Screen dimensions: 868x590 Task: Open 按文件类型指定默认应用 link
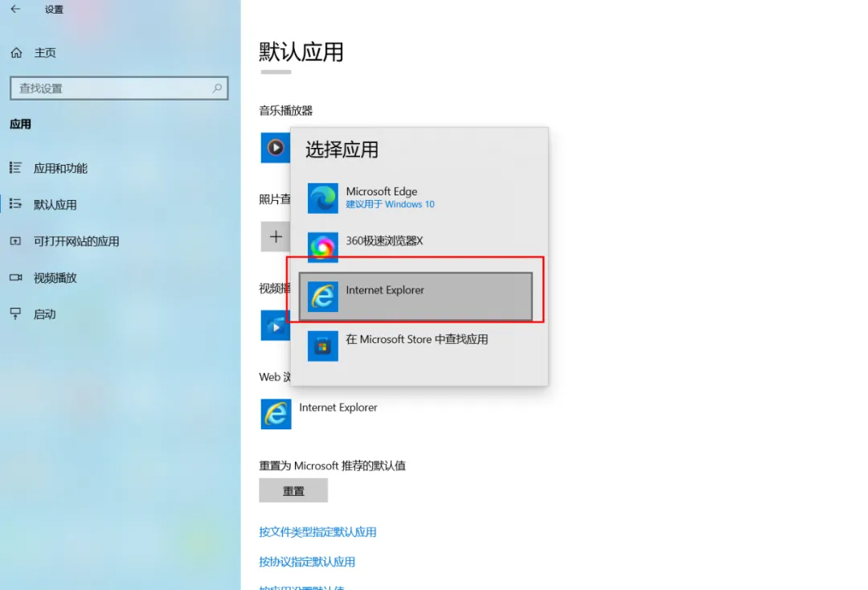point(317,532)
